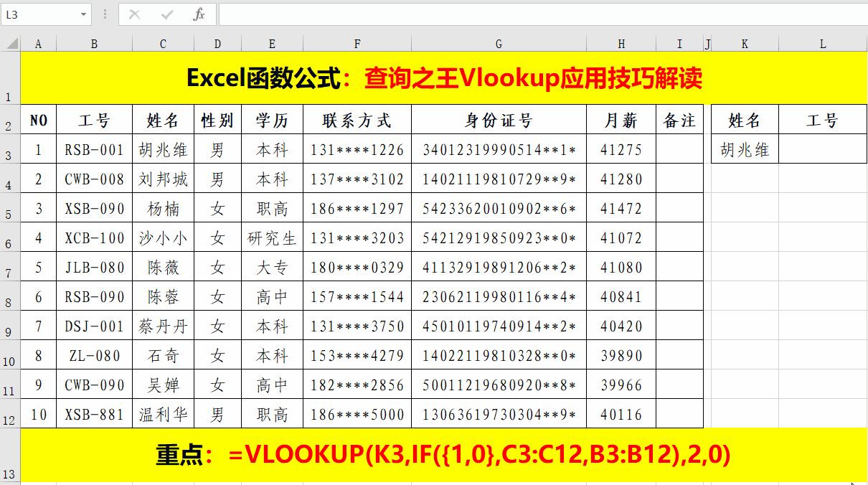Viewport: 868px width, 485px height.
Task: Select row 12 header
Action: point(10,413)
